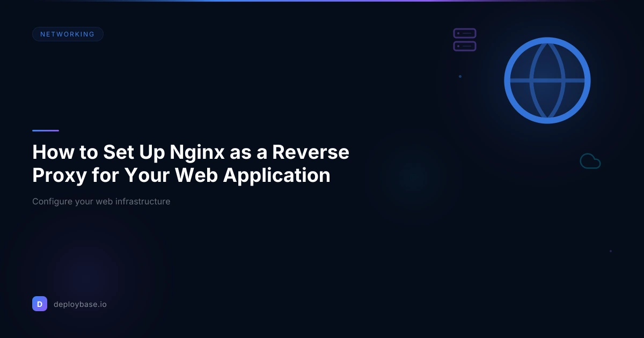
Task: Click the word Reverse in the headline
Action: pyautogui.click(x=310, y=152)
